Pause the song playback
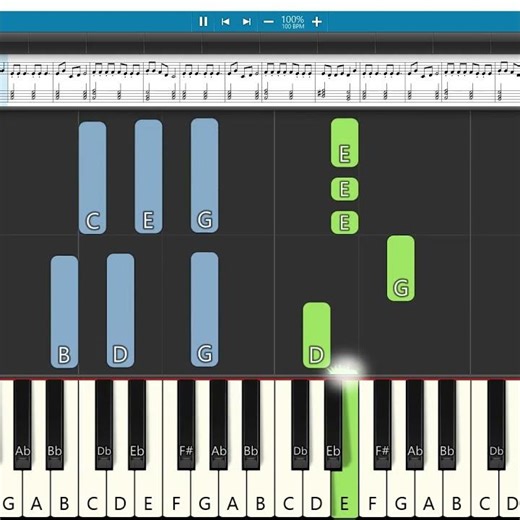This screenshot has width=520, height=520. 203,22
